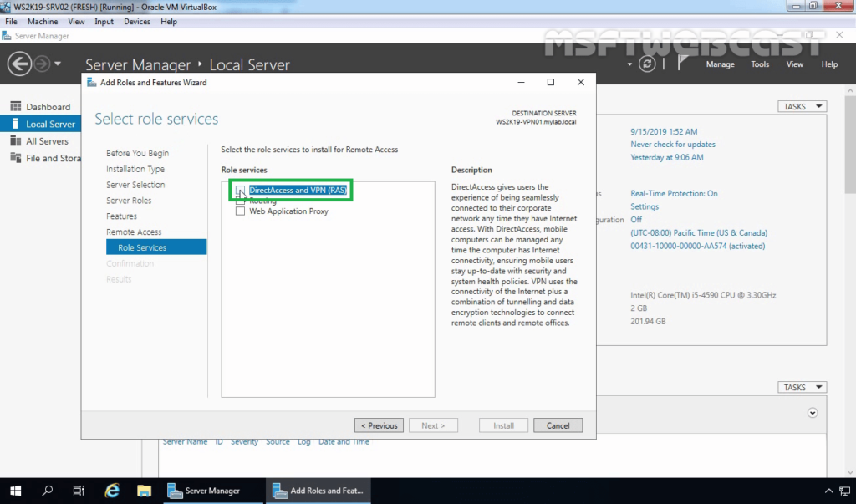Open the Yesterday at 9:06 AM link
The width and height of the screenshot is (856, 504).
[666, 157]
